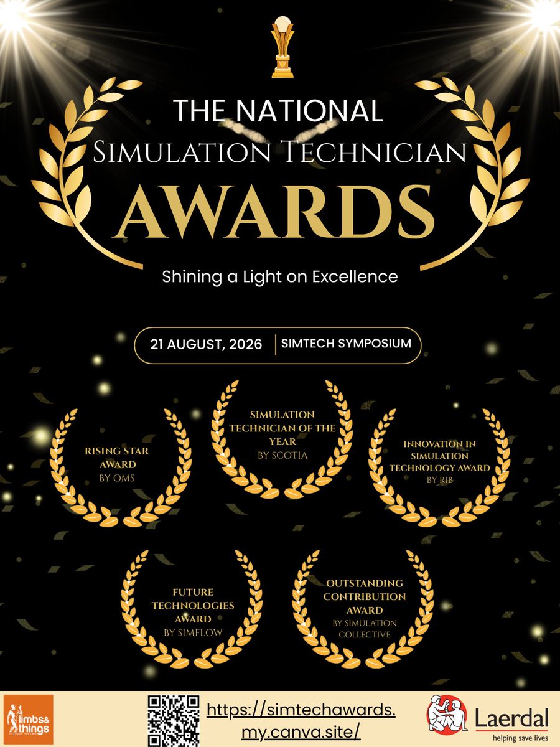Click the QR code
The height and width of the screenshot is (747, 560).
coord(172,720)
